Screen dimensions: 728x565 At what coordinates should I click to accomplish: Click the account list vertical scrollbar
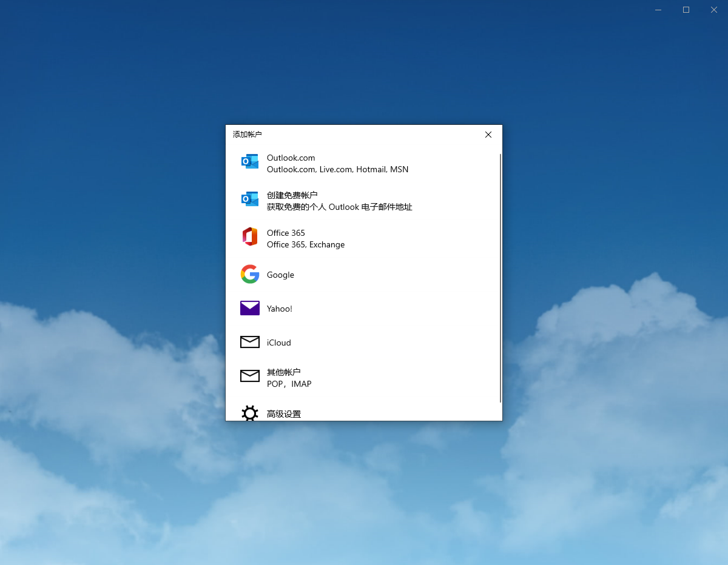tap(500, 278)
